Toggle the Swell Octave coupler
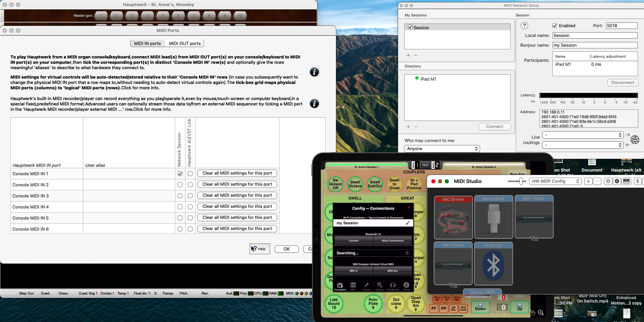 355,184
